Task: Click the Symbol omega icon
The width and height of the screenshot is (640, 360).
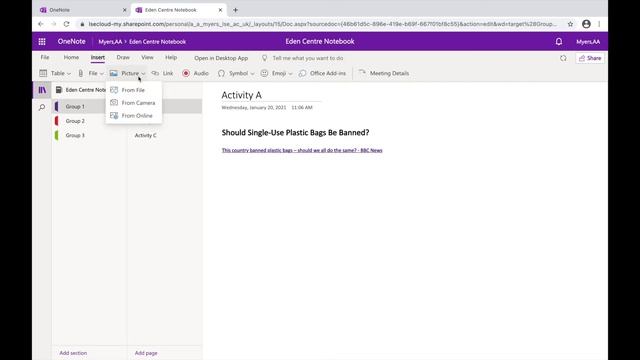Action: (x=221, y=73)
